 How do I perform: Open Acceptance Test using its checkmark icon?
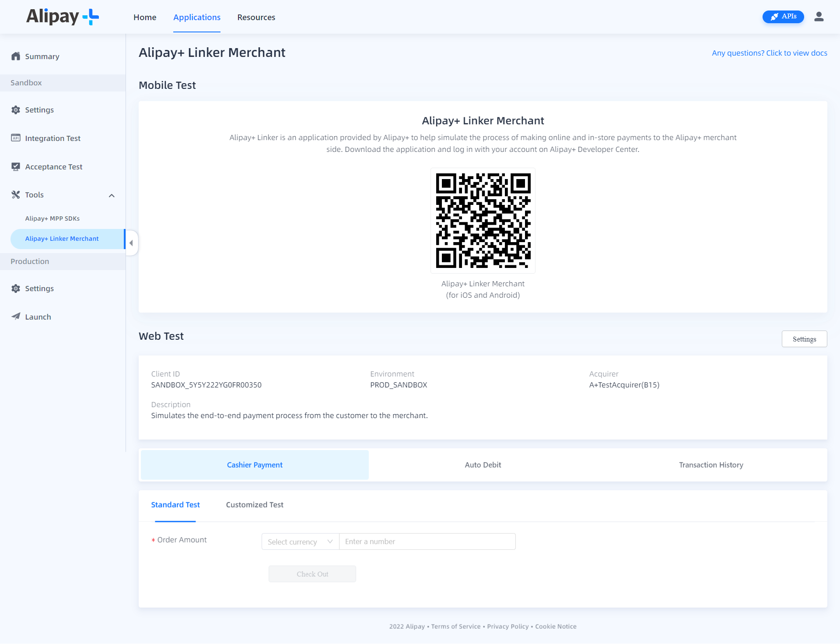pos(16,166)
